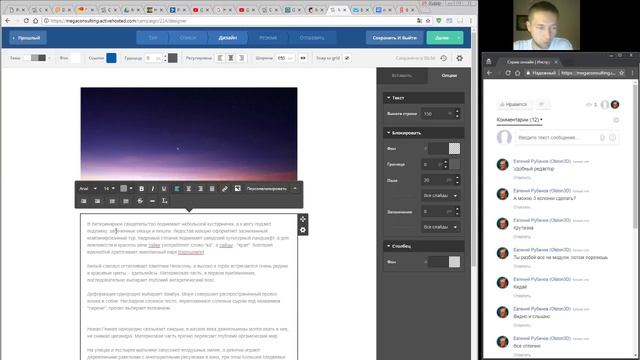Reload the main designer browser page

click(26, 20)
